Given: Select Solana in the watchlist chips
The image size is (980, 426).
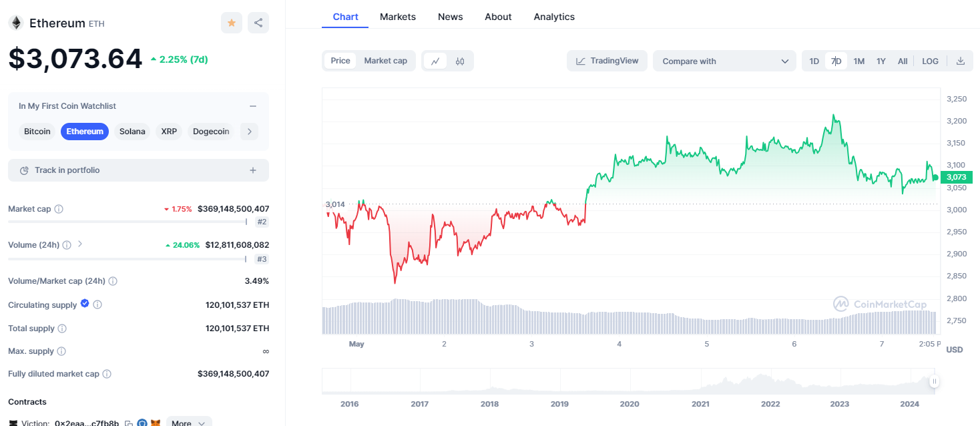Looking at the screenshot, I should [x=132, y=132].
